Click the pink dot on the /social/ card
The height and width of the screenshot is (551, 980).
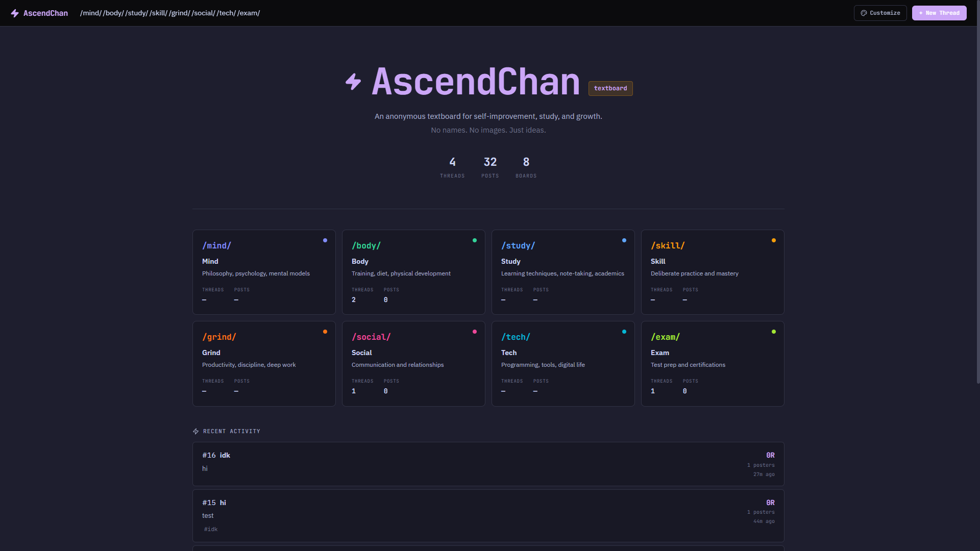point(475,332)
